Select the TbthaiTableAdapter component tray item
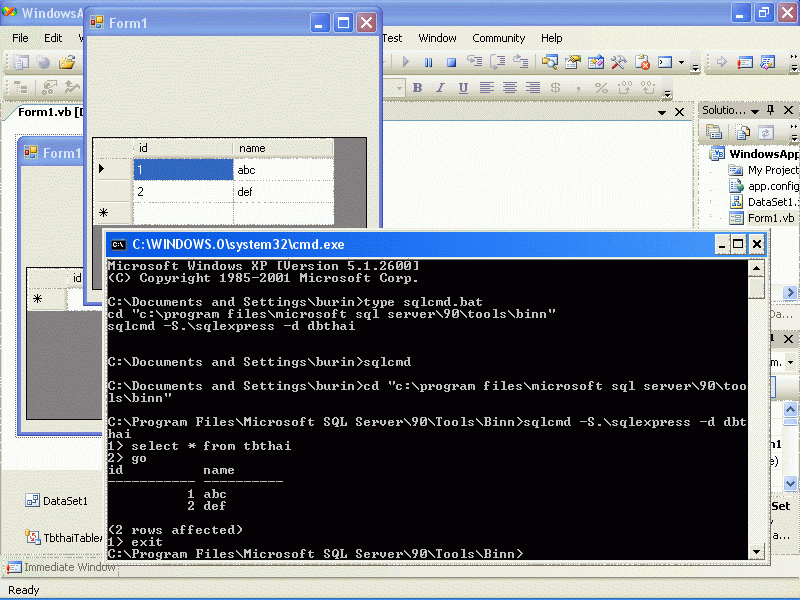This screenshot has height=600, width=800. point(64,538)
